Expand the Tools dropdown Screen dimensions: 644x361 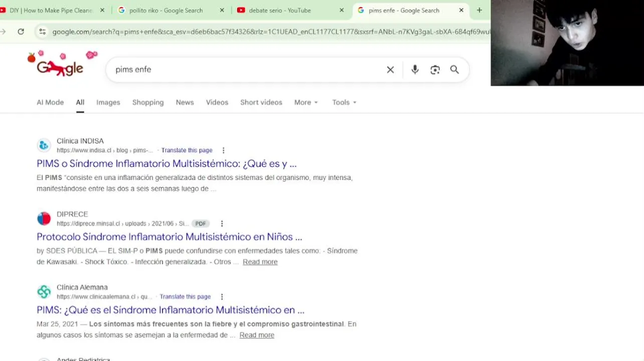tap(344, 102)
